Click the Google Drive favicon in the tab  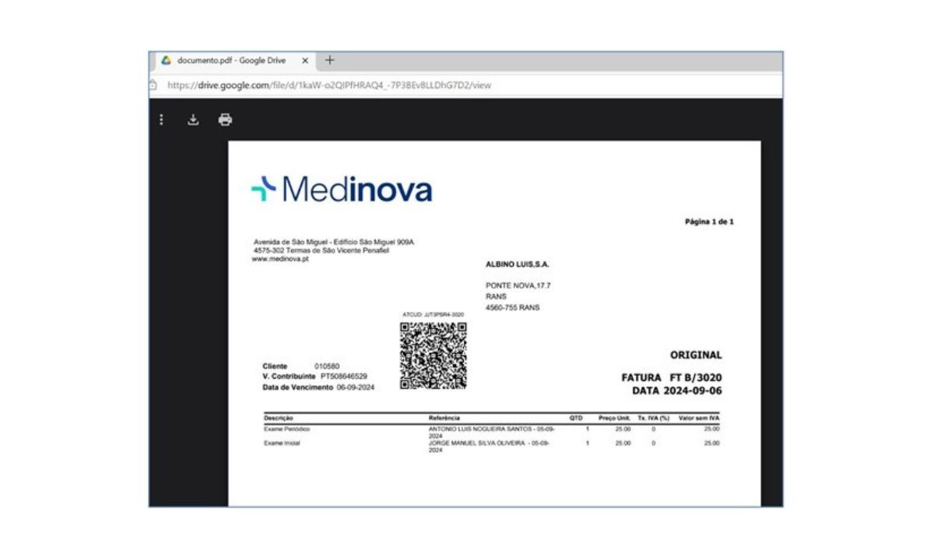[166, 61]
